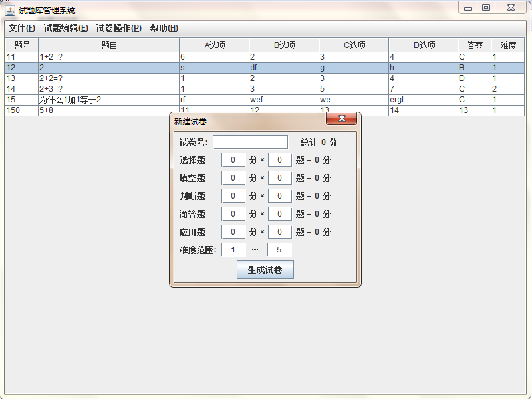532x400 pixels.
Task: Click answer cell 'B' in row 12
Action: click(x=475, y=68)
